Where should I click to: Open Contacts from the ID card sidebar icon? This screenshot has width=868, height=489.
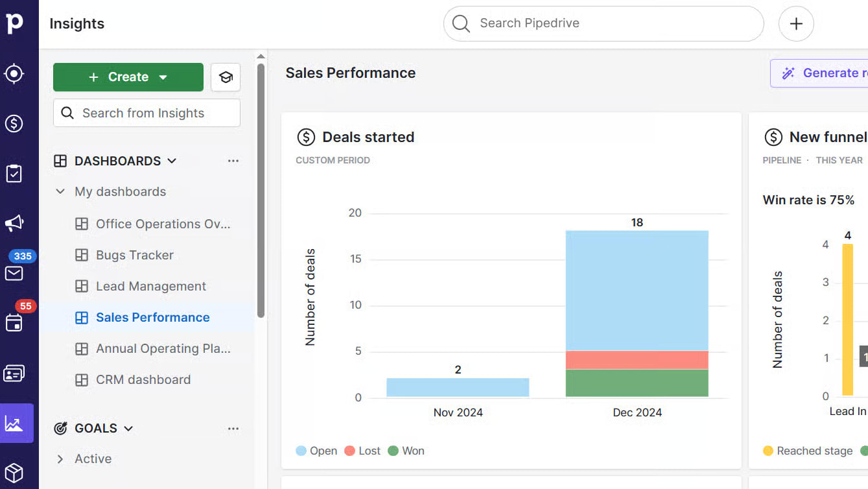pos(14,374)
